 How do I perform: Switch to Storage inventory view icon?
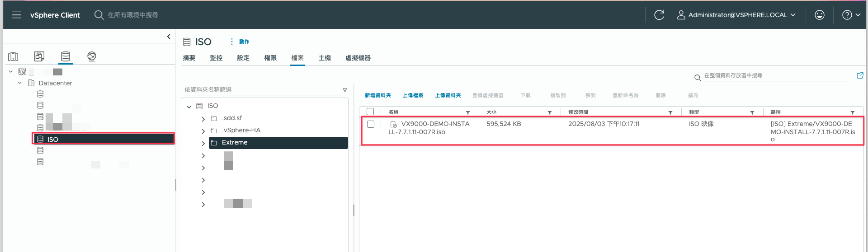click(x=66, y=56)
